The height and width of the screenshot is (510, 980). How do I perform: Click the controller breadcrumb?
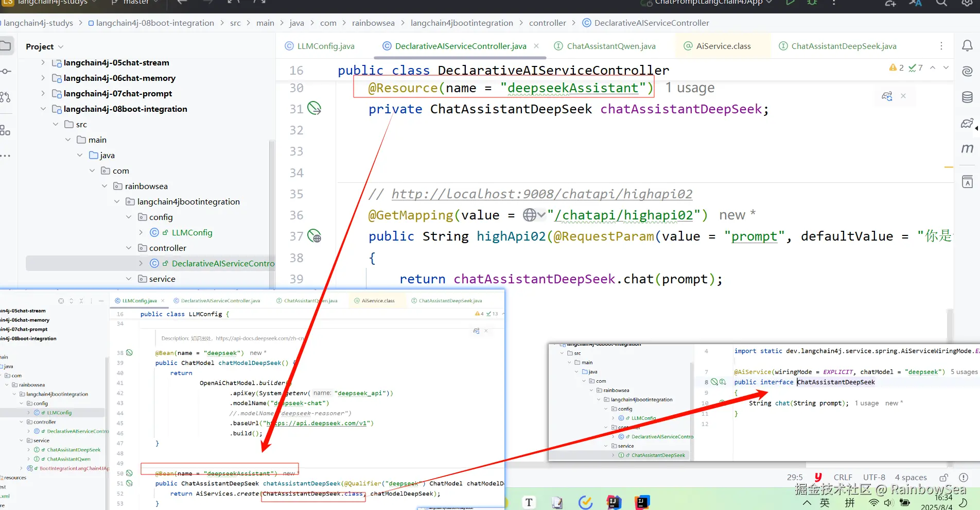547,23
